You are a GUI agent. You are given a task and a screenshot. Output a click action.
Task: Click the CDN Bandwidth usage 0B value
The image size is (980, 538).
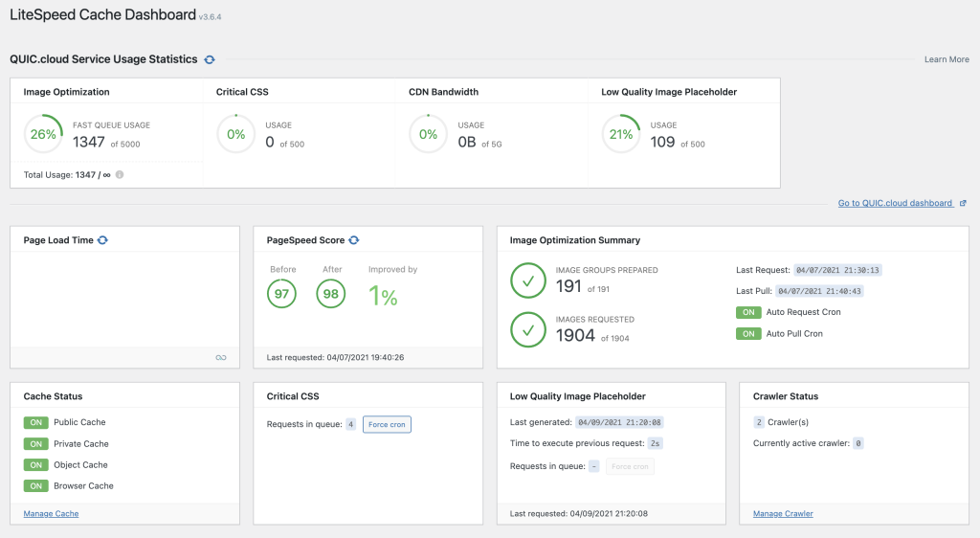(467, 143)
